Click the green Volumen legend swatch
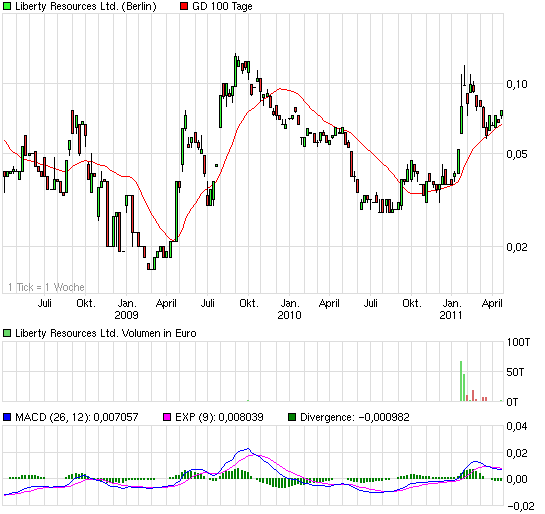Image resolution: width=545 pixels, height=514 pixels. pyautogui.click(x=7, y=333)
